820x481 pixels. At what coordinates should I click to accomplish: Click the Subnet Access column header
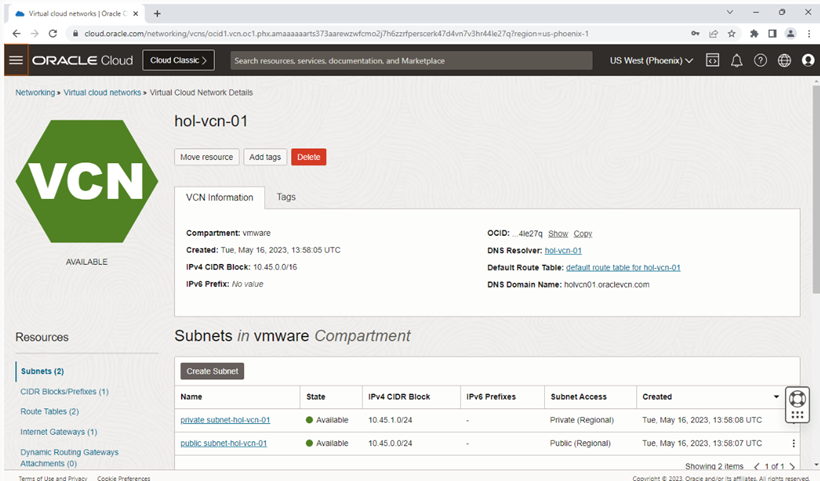[578, 397]
